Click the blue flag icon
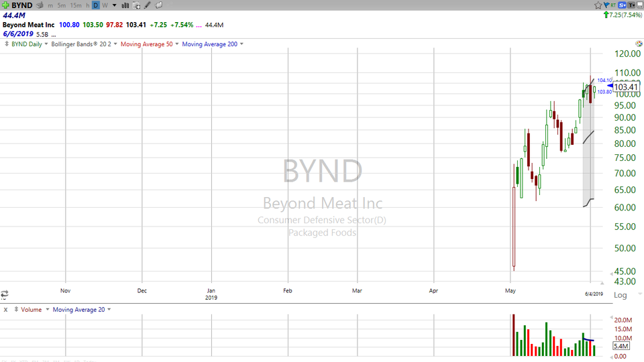Image resolution: width=644 pixels, height=362 pixels. 606,5
